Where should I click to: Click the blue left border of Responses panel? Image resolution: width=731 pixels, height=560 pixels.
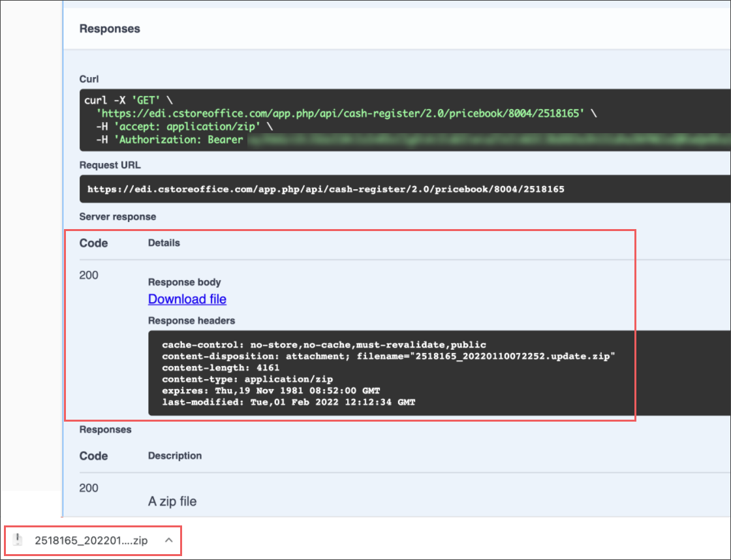[x=63, y=261]
